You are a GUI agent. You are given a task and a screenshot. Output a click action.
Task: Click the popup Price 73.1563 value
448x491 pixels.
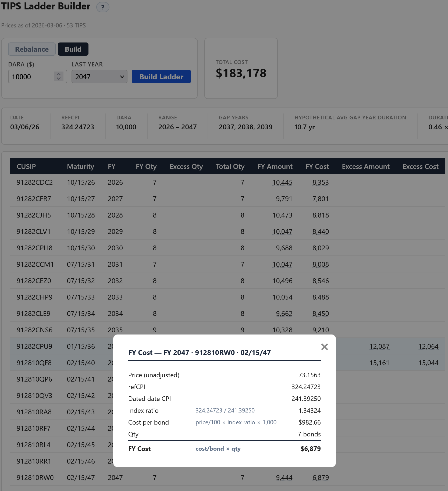tap(310, 375)
